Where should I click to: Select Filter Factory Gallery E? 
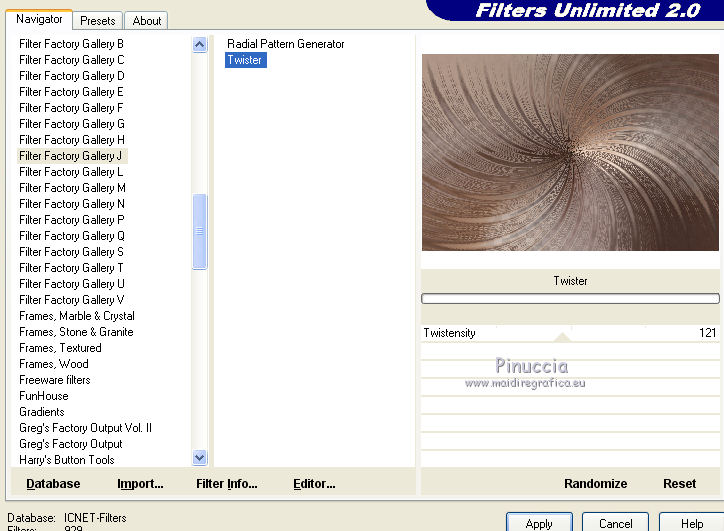[72, 92]
